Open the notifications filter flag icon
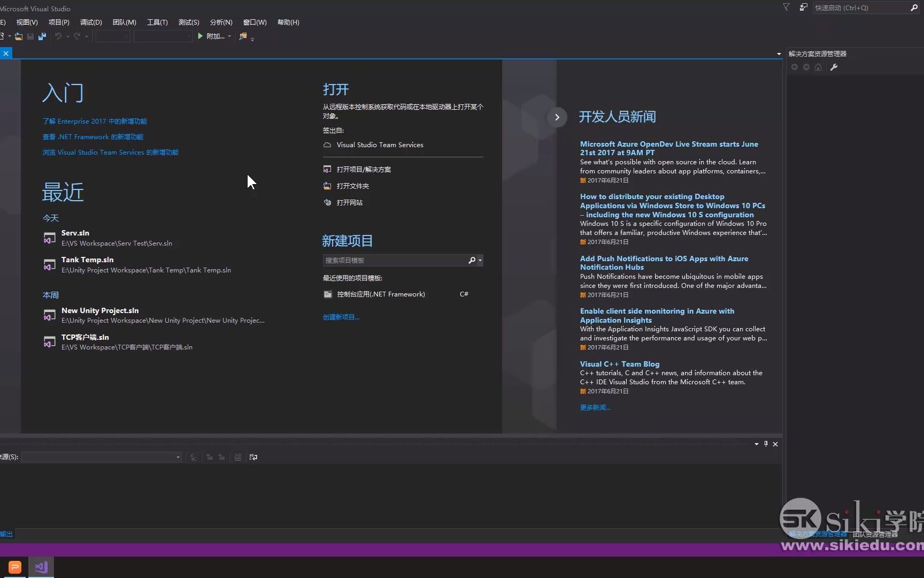Image resolution: width=924 pixels, height=578 pixels. click(x=786, y=7)
